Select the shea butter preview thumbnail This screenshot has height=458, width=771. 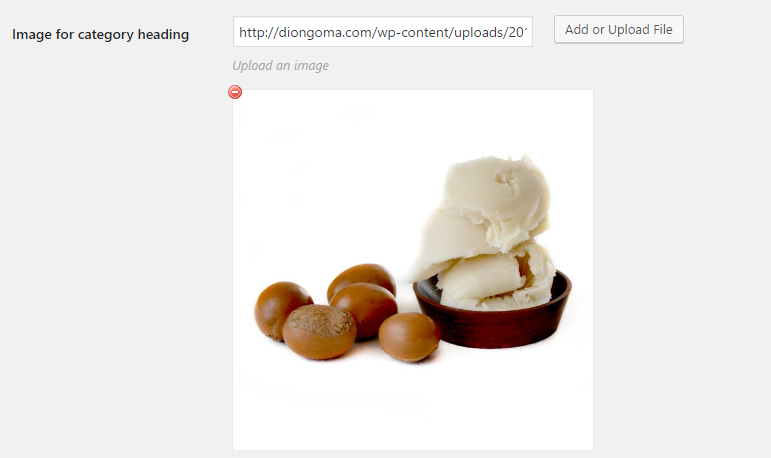413,270
